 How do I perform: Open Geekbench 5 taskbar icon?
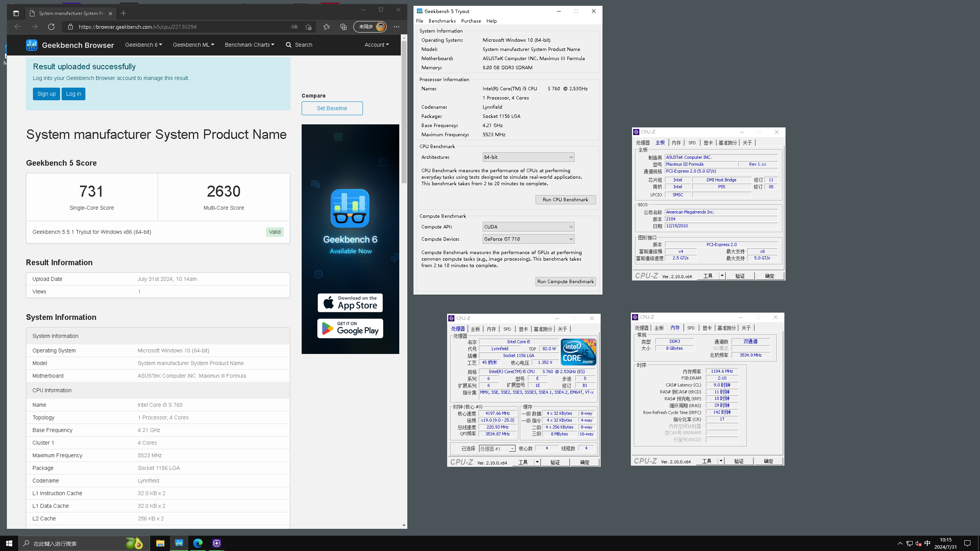[x=179, y=543]
